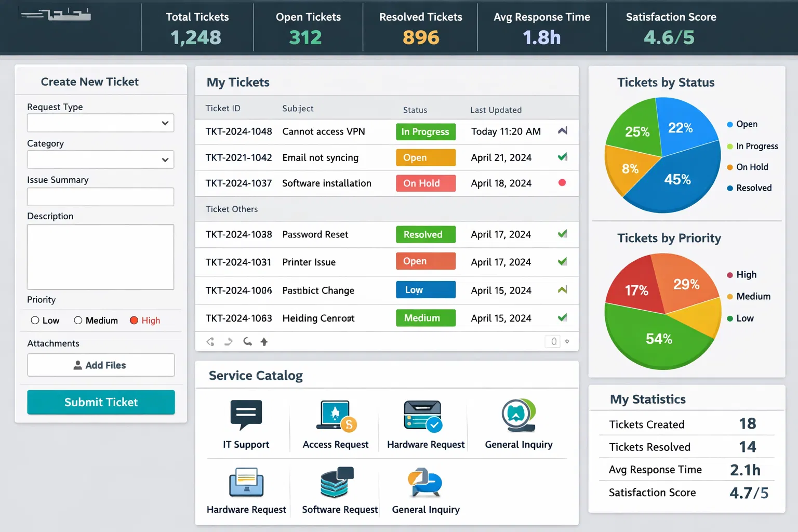Click the app logo in header

(x=56, y=15)
